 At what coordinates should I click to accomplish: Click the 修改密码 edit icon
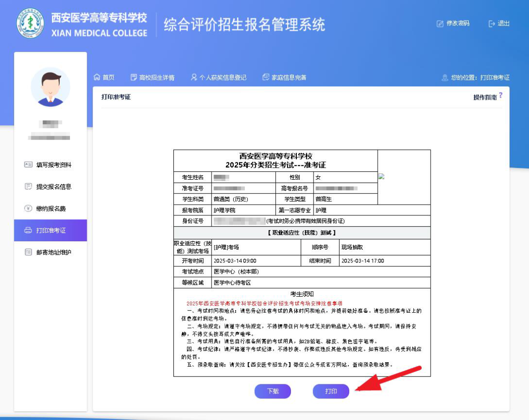coord(440,23)
